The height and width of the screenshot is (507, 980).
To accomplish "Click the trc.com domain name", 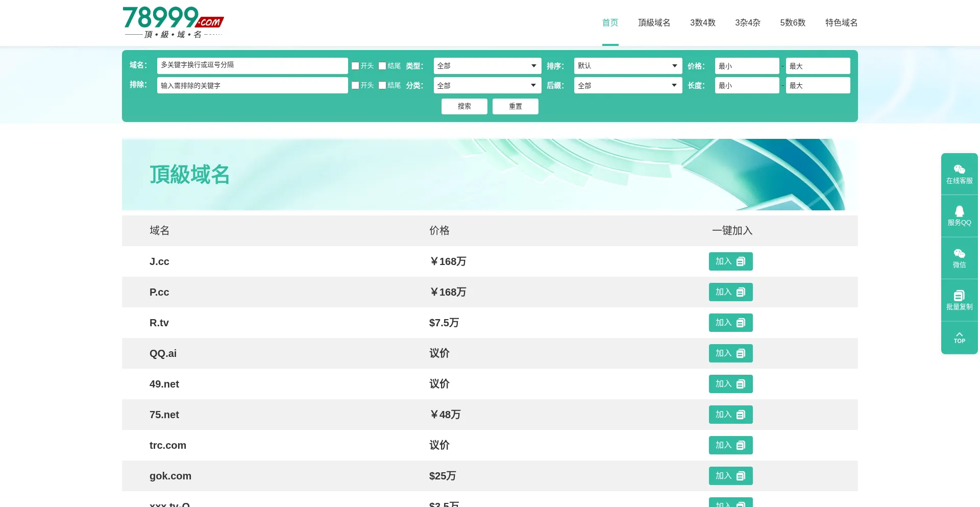I will [x=168, y=445].
